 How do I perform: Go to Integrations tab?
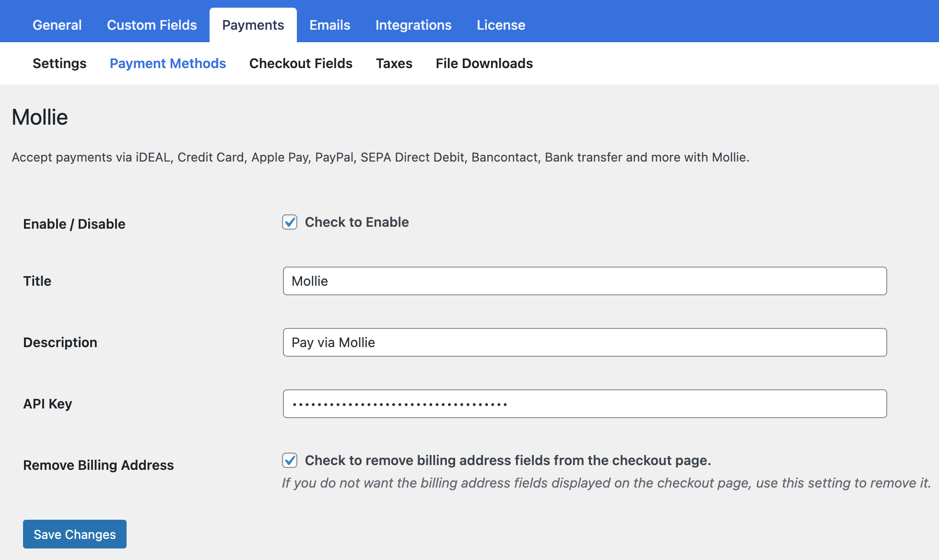pos(413,25)
